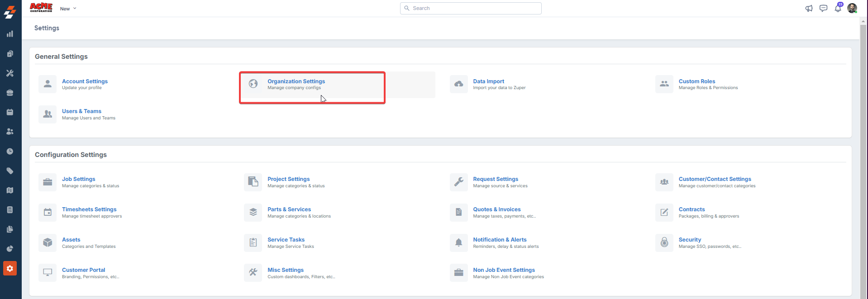Open the notifications bell icon
The image size is (868, 299).
click(x=838, y=9)
